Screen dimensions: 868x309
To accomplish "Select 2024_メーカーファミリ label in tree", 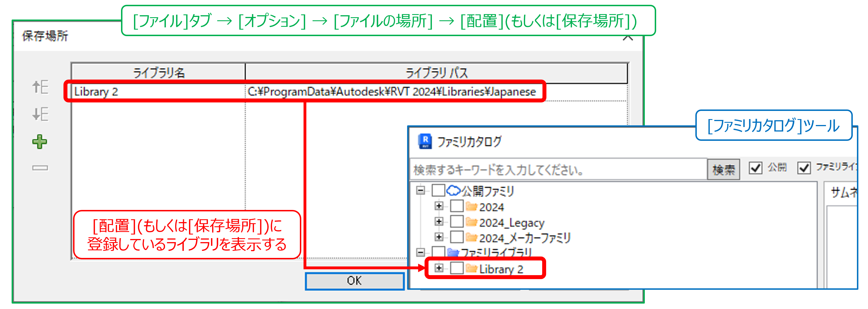I will pyautogui.click(x=525, y=238).
